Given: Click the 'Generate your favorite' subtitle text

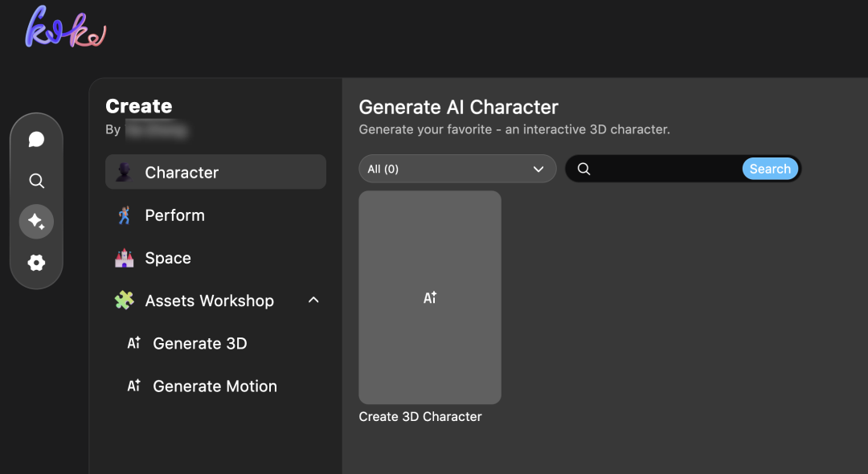Looking at the screenshot, I should [514, 129].
